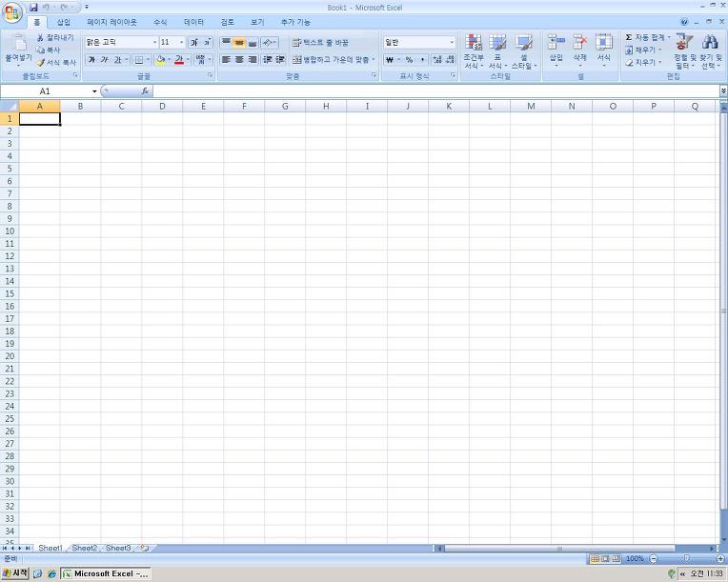The width and height of the screenshot is (728, 582).
Task: Click the increase indent icon
Action: (280, 59)
